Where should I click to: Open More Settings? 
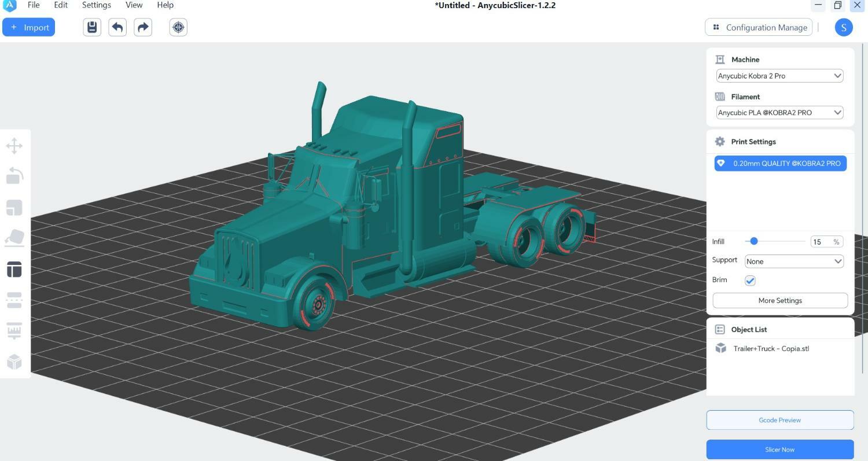point(779,301)
